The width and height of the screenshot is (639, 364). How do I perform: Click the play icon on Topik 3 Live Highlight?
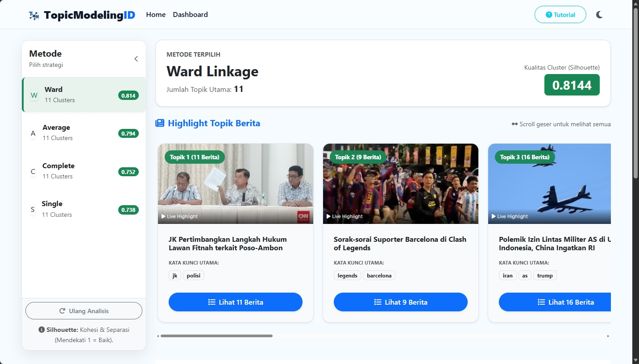pyautogui.click(x=494, y=216)
